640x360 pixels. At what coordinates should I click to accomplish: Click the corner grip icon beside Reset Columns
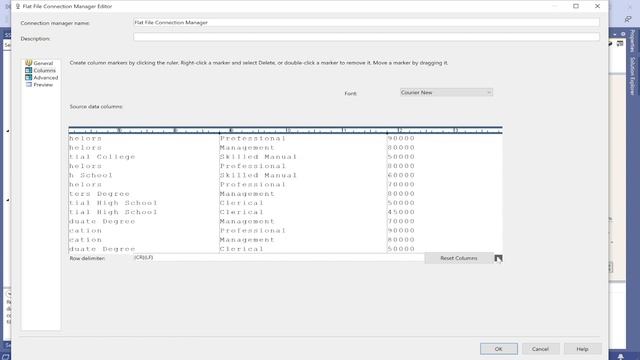tap(498, 258)
